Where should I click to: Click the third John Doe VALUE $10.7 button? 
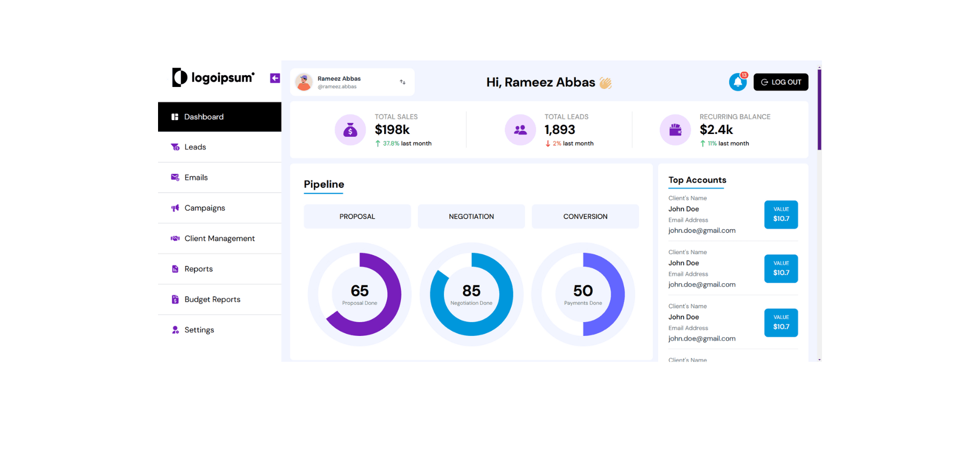click(x=781, y=323)
